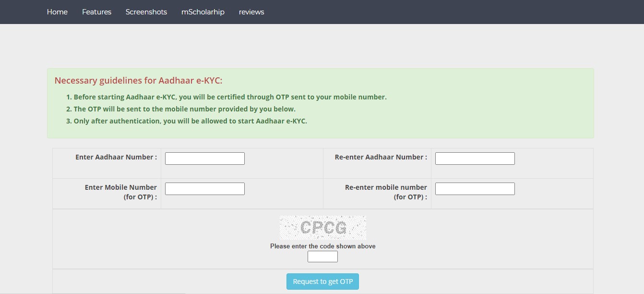
Task: Click the 'Re-enter Aadhaar Number :' label
Action: click(x=381, y=157)
